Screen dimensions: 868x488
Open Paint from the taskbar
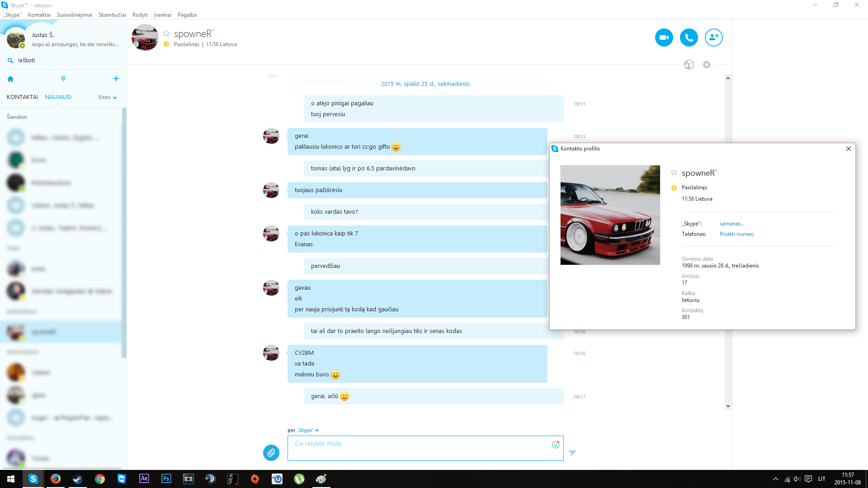pos(321,479)
